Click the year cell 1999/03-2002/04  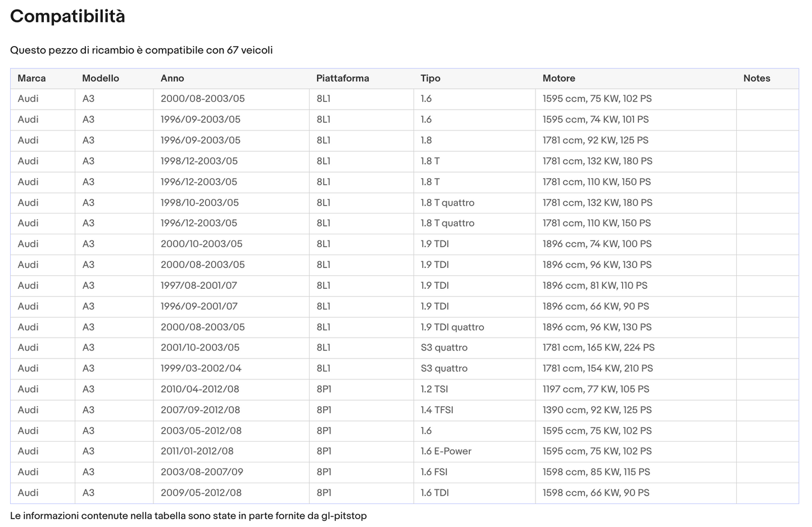tap(231, 369)
